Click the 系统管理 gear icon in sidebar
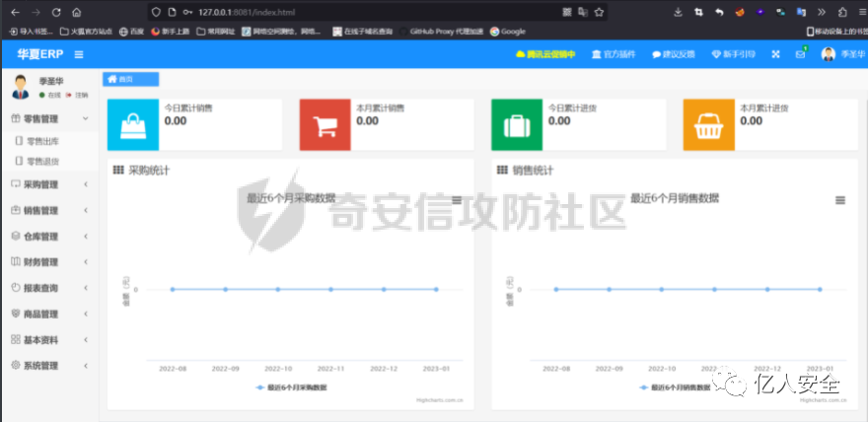 [16, 365]
